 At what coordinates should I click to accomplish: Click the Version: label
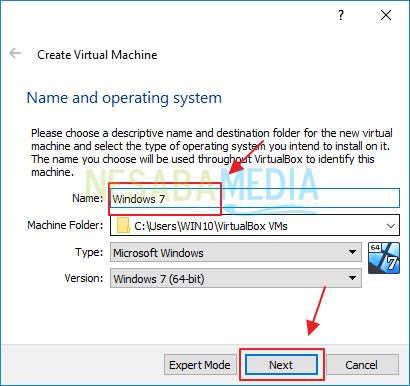tap(84, 278)
